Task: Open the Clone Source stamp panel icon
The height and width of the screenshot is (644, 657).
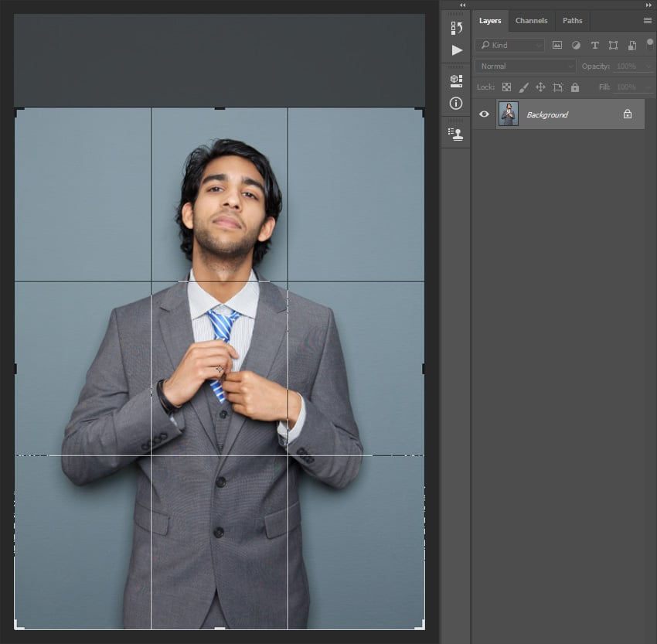Action: coord(456,134)
